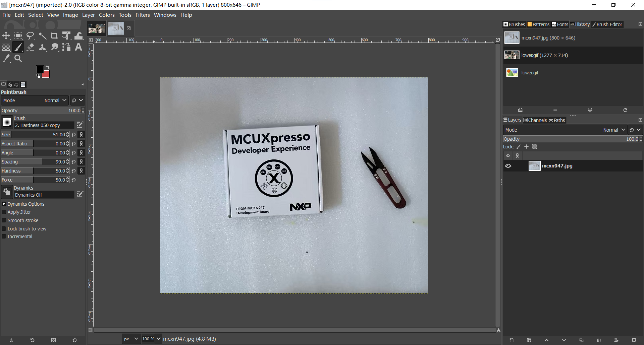Pick the Eraser tool
The image size is (644, 345).
click(31, 47)
